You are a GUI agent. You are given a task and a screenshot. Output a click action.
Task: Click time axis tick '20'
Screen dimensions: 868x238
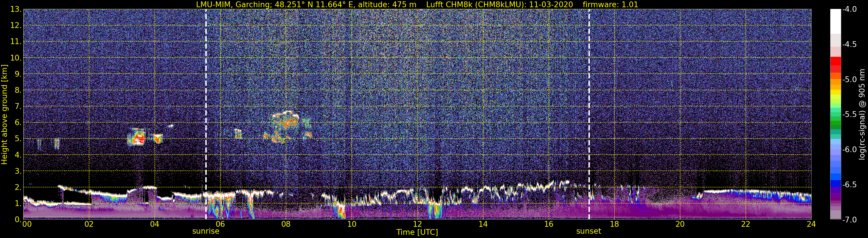point(680,224)
